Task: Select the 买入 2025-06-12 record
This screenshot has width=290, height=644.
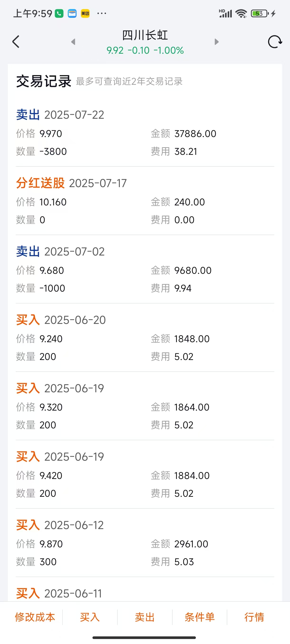Action: (145, 543)
